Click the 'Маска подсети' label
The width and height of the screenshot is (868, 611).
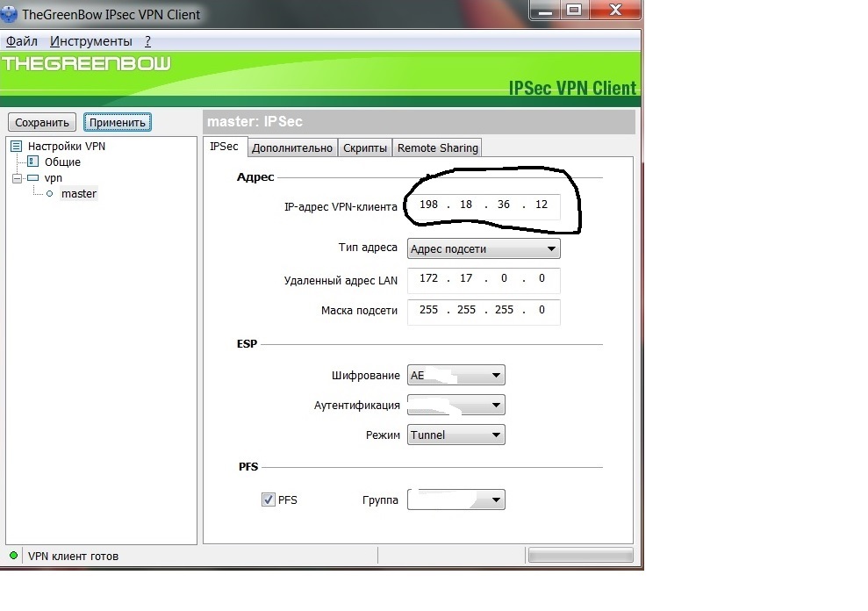[359, 311]
